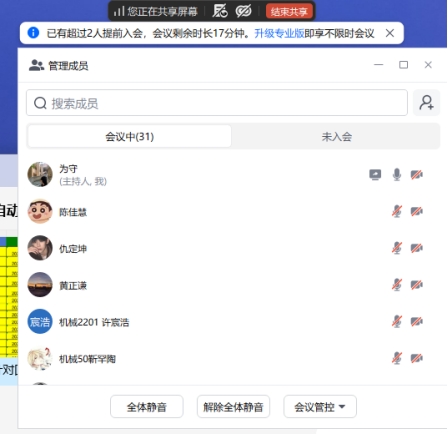Toggle the host's microphone icon
Image resolution: width=448 pixels, height=434 pixels.
[x=397, y=174]
